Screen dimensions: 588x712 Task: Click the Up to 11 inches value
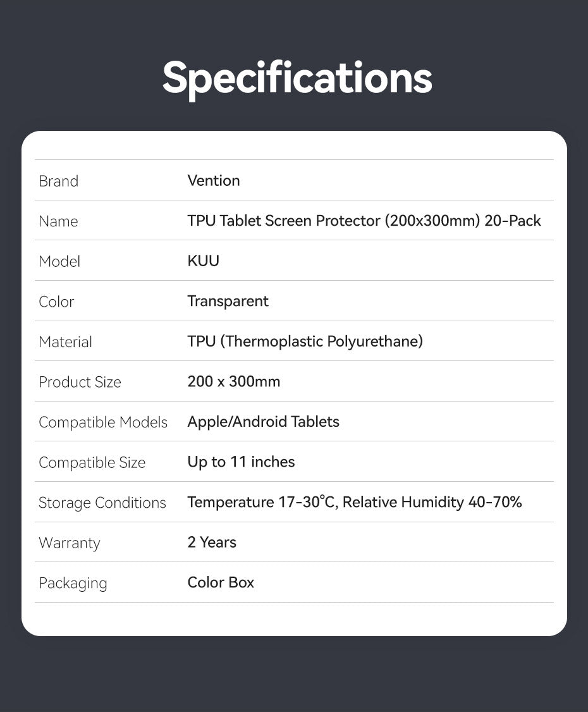coord(241,462)
